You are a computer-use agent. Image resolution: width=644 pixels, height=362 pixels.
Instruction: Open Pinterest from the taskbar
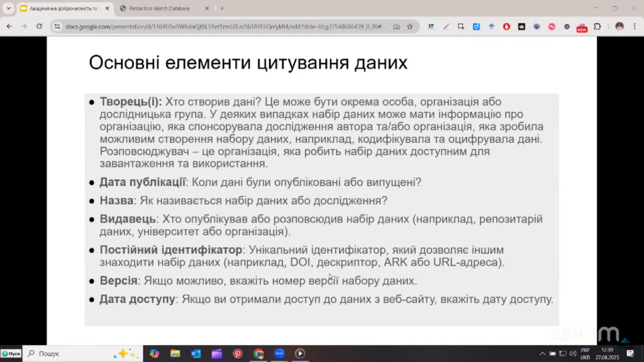point(237,354)
